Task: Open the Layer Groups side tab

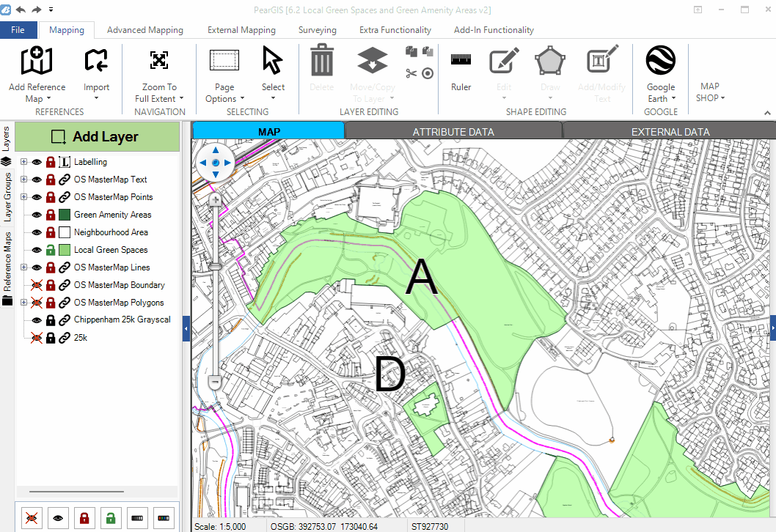Action: pos(7,197)
